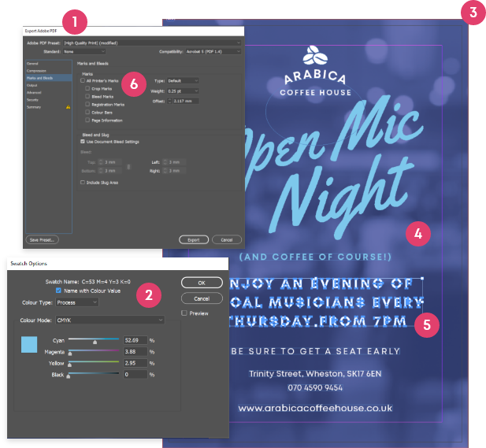The height and width of the screenshot is (448, 486).
Task: Click the Left bleed stepper arrows
Action: point(165,162)
